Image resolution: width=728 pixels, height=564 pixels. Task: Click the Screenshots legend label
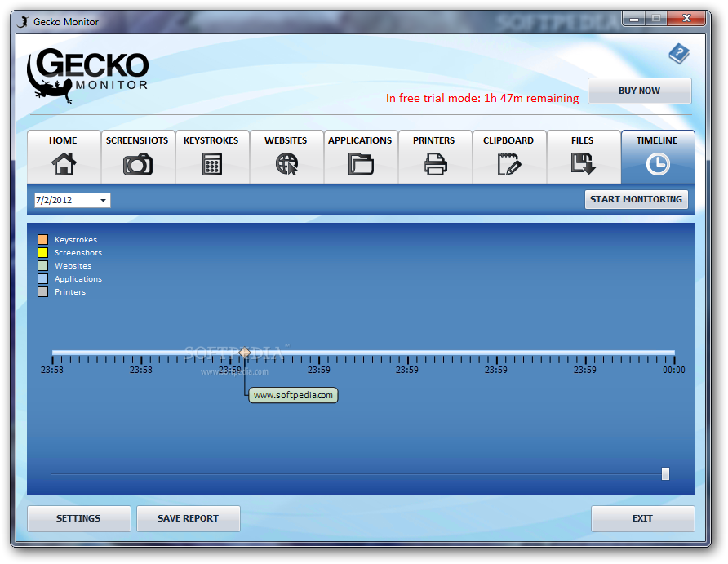coord(78,252)
